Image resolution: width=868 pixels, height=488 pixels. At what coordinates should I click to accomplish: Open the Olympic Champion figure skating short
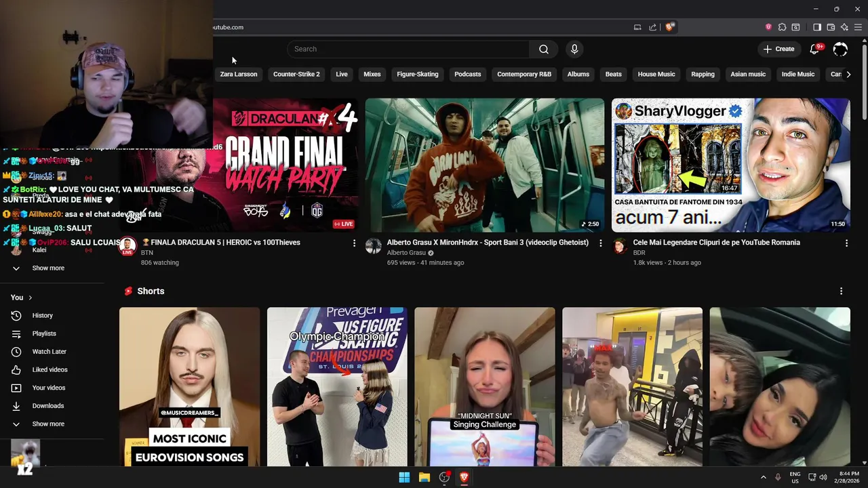coord(337,387)
